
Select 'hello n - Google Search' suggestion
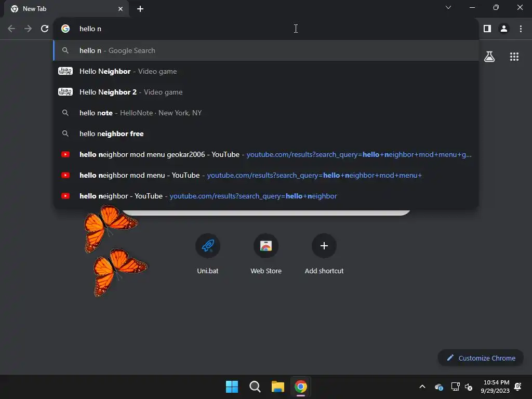pos(266,50)
